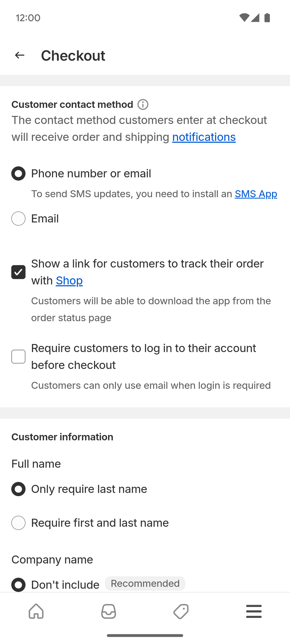Open the SMS App link
The width and height of the screenshot is (290, 644).
(x=256, y=194)
